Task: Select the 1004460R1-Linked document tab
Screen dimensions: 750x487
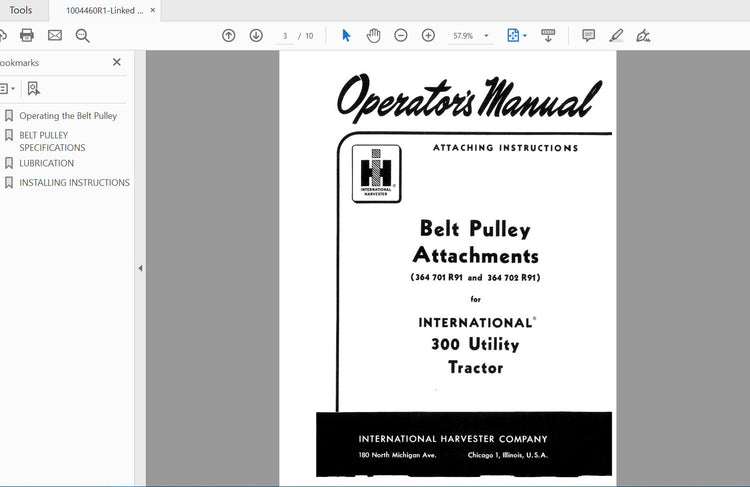Action: click(x=104, y=11)
